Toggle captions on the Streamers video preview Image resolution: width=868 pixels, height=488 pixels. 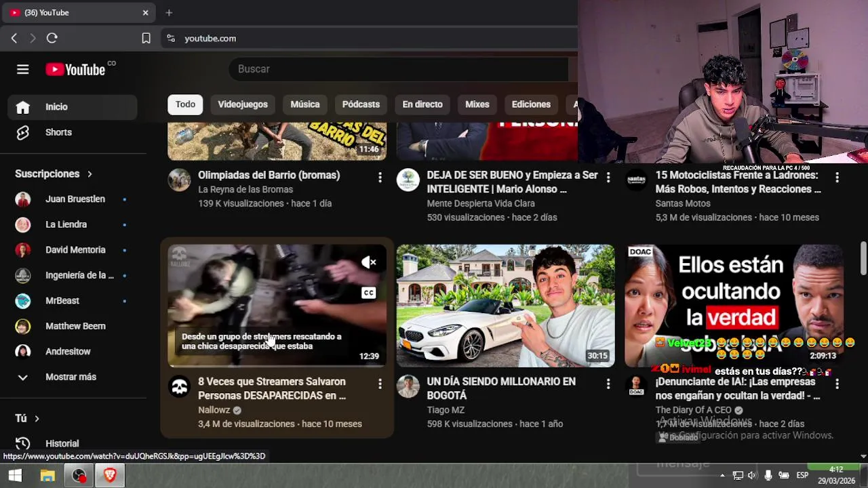tap(368, 293)
